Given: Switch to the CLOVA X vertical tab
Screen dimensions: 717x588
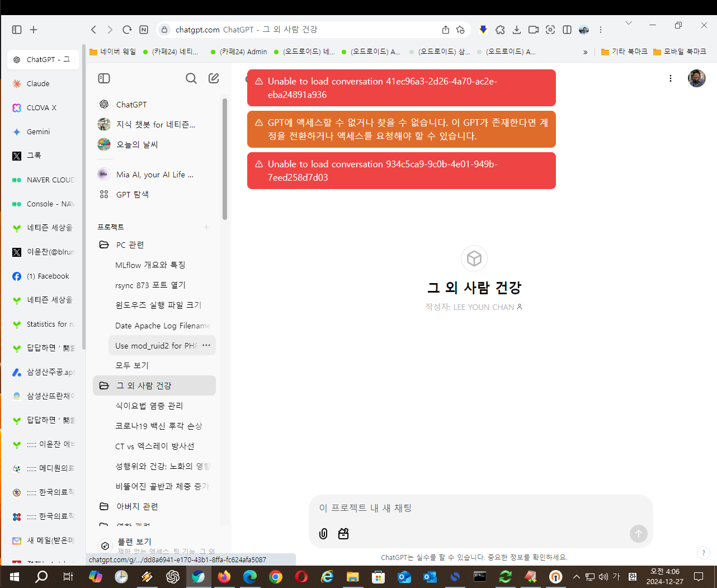Looking at the screenshot, I should 44,107.
